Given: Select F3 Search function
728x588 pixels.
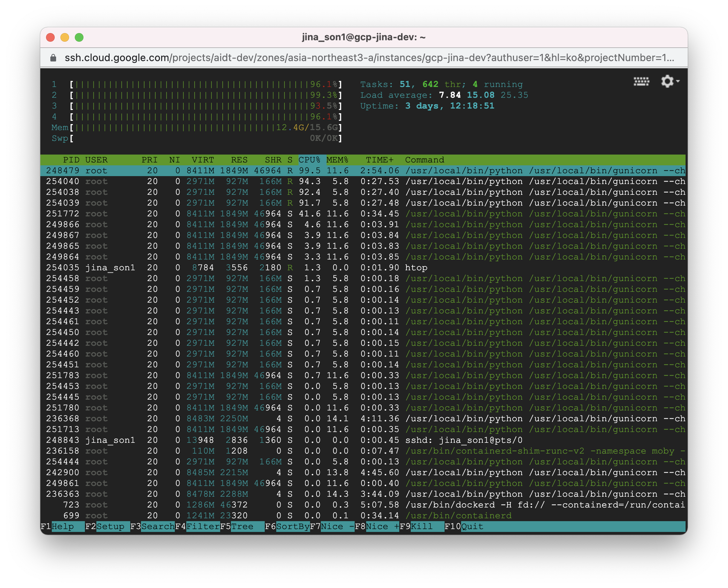Looking at the screenshot, I should (x=157, y=527).
